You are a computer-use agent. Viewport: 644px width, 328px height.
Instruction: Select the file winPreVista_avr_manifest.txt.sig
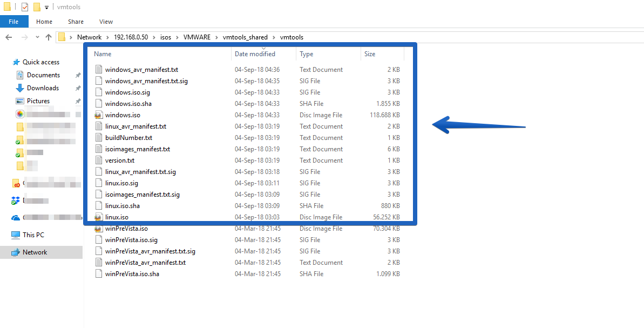click(x=150, y=251)
